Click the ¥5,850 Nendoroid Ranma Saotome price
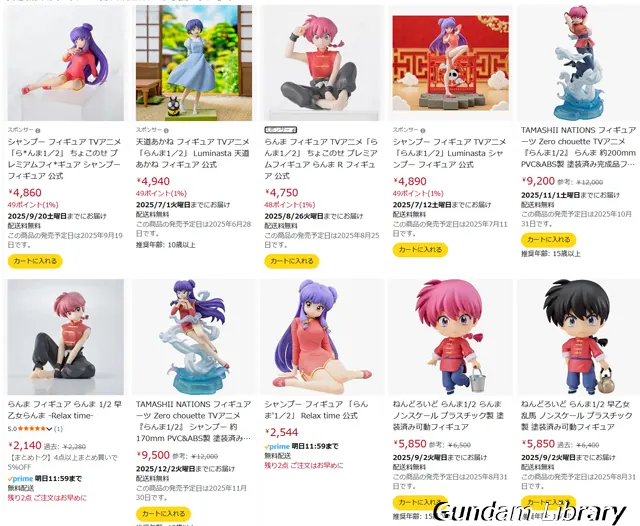This screenshot has width=640, height=526. tap(538, 444)
